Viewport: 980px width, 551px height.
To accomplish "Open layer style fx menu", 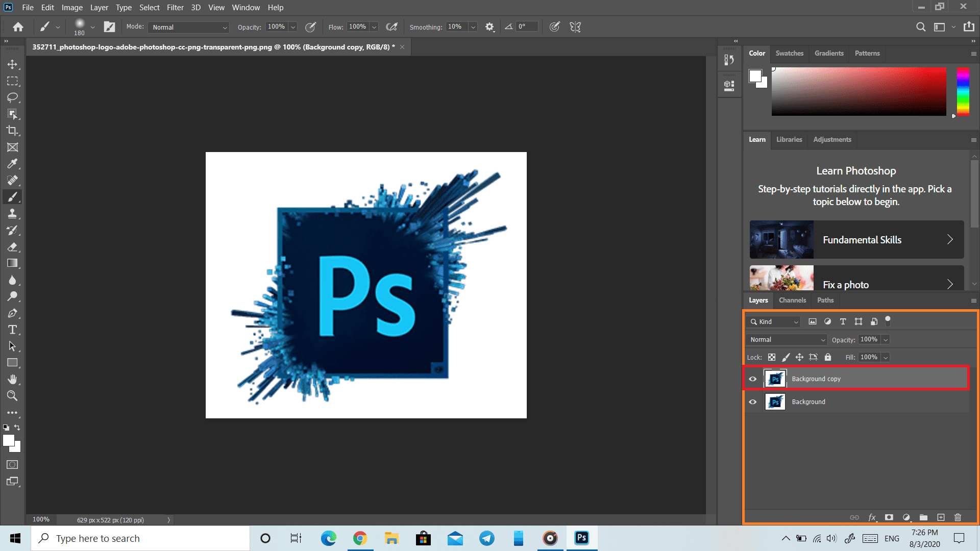I will coord(872,517).
